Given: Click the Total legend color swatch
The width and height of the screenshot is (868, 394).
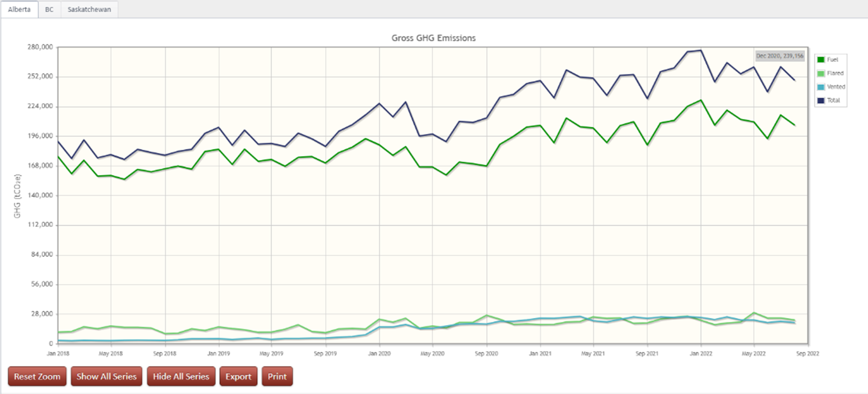Looking at the screenshot, I should click(x=821, y=100).
